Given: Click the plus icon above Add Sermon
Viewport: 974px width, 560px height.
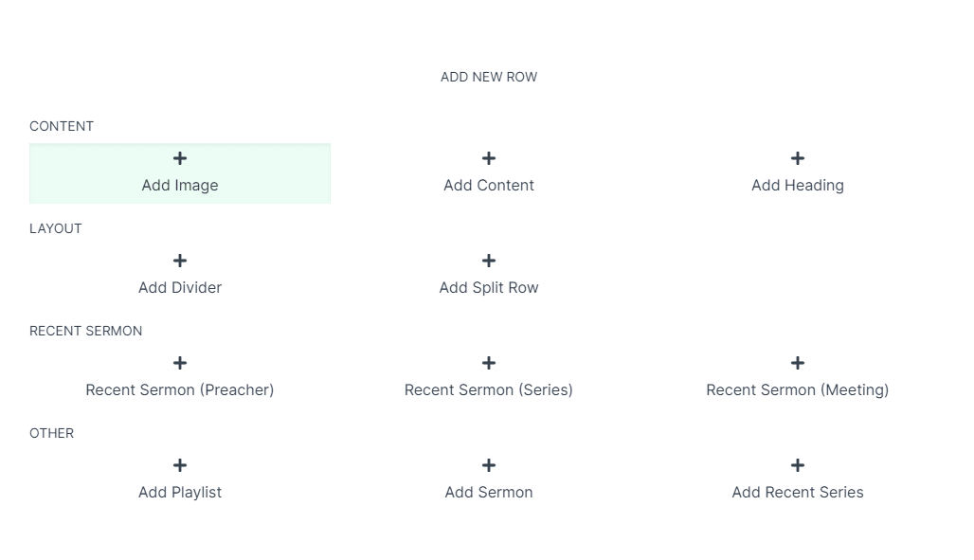Looking at the screenshot, I should (x=489, y=465).
